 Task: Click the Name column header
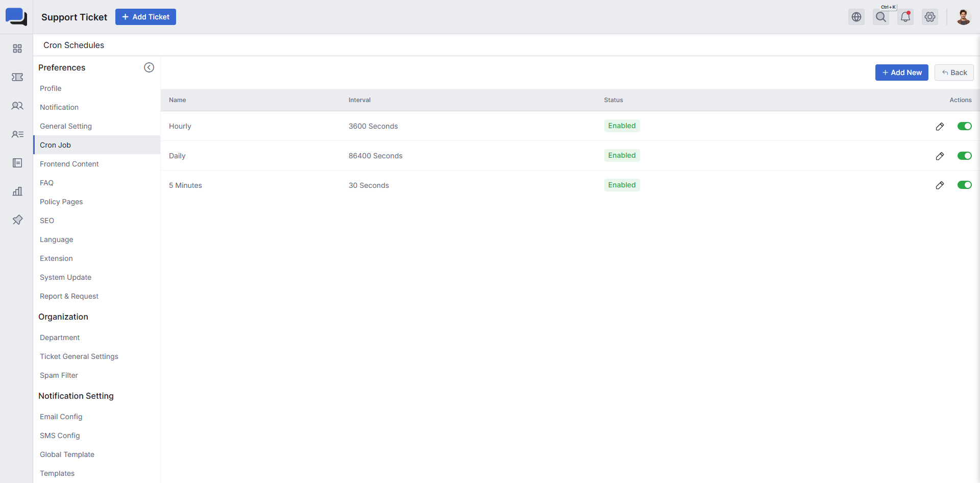click(178, 100)
